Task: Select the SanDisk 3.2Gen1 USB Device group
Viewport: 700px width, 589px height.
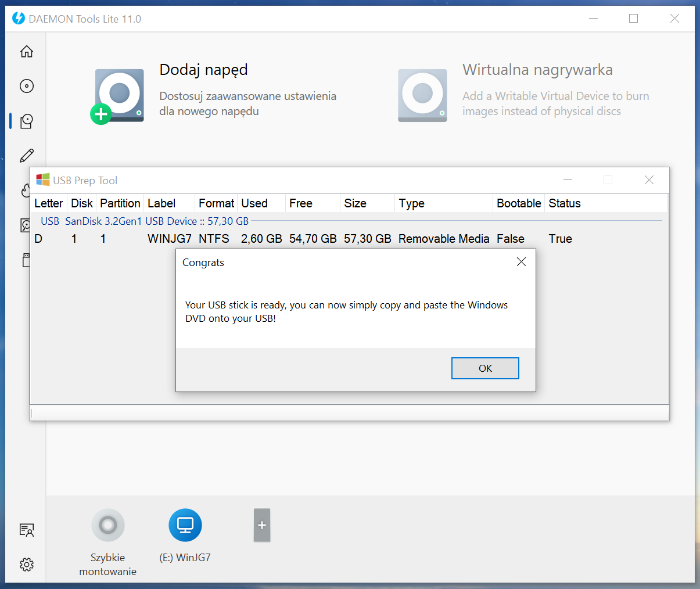Action: coord(145,221)
